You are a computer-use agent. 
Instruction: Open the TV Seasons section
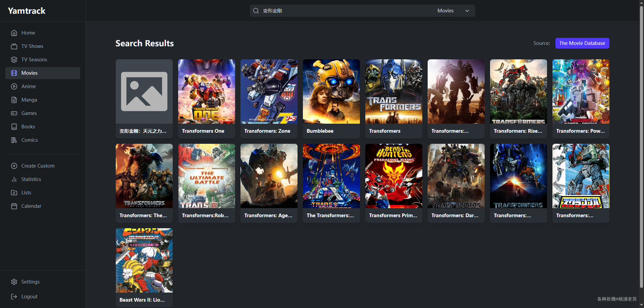coord(34,60)
